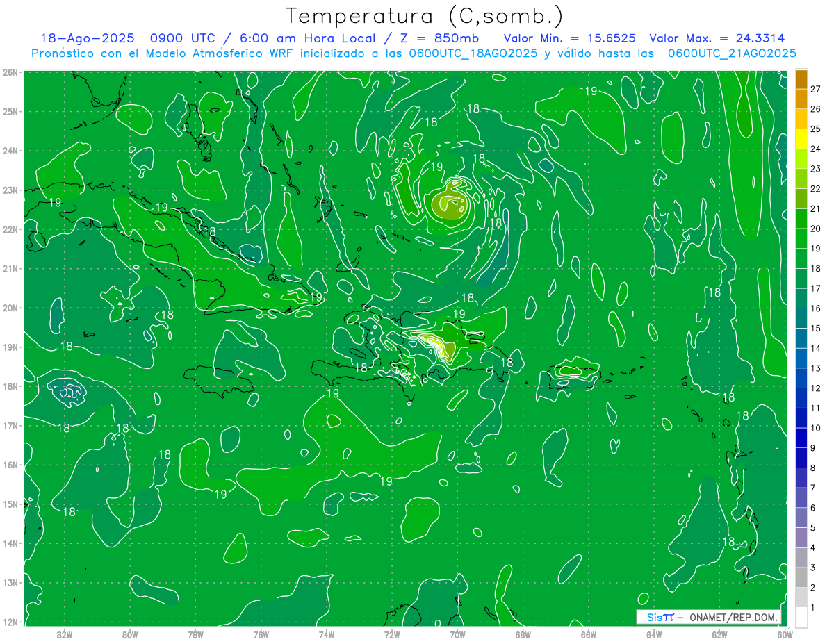The height and width of the screenshot is (644, 834).
Task: Click the lime swatch between 23 and 24
Action: click(x=801, y=159)
